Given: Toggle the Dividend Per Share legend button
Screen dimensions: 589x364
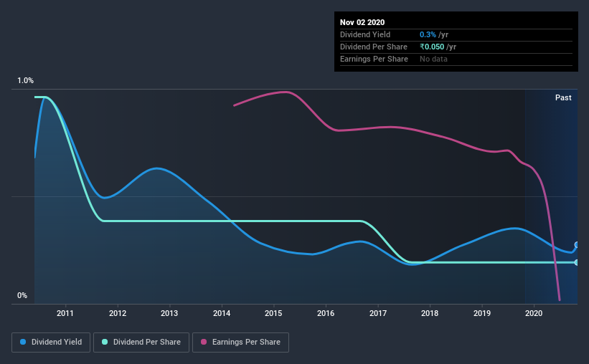Looking at the screenshot, I should pos(141,343).
